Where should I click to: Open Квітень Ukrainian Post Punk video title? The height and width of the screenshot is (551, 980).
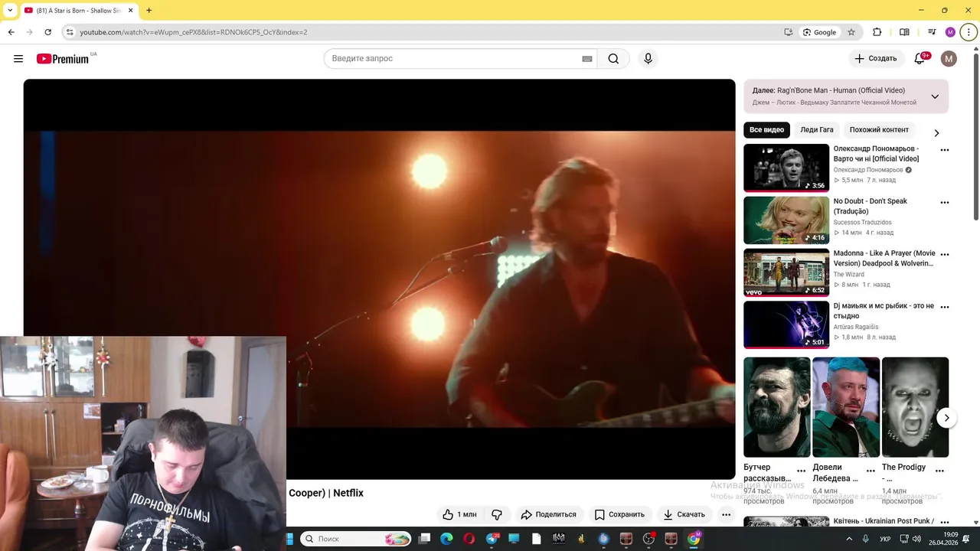pyautogui.click(x=884, y=521)
